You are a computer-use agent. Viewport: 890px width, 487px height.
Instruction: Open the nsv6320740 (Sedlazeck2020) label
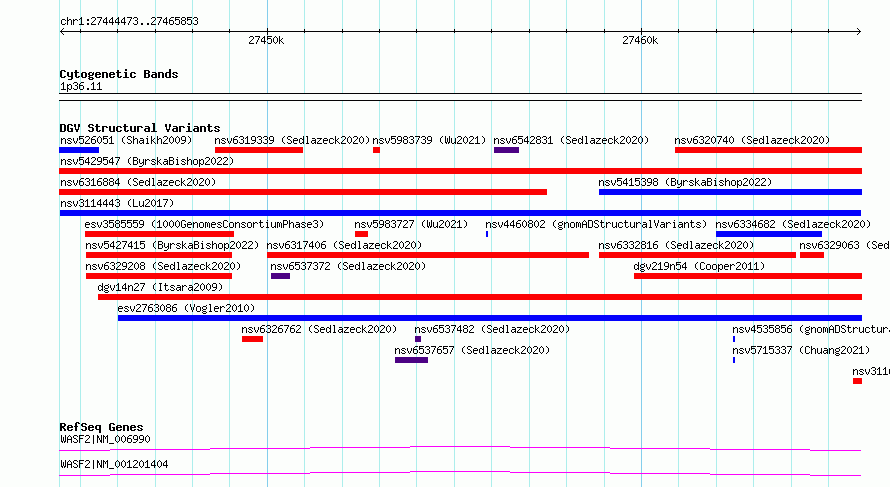click(x=752, y=140)
